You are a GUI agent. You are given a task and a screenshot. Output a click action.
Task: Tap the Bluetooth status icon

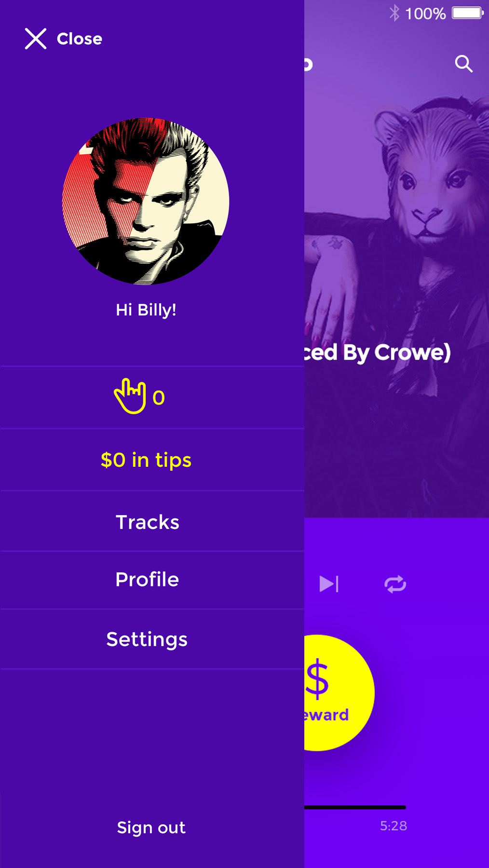click(394, 13)
